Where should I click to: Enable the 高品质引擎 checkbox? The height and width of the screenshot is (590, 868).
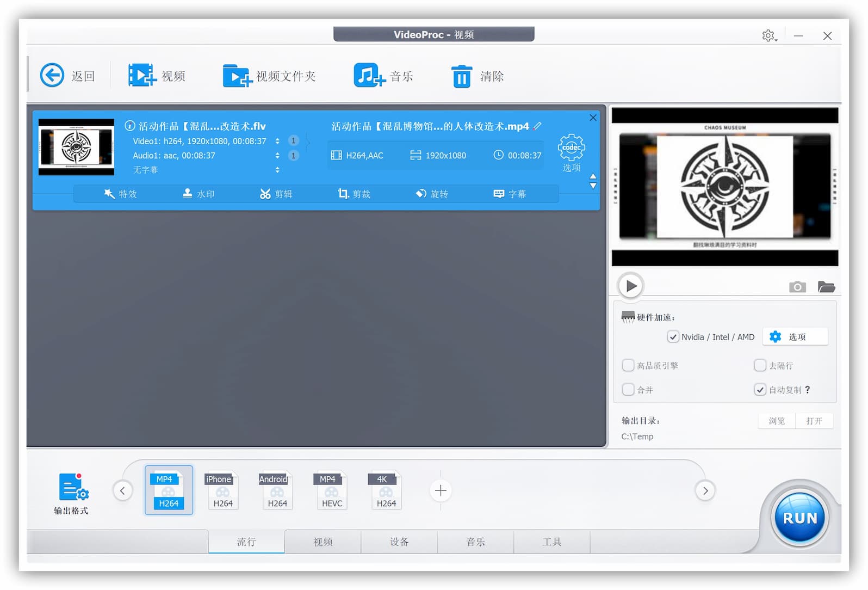pyautogui.click(x=628, y=365)
